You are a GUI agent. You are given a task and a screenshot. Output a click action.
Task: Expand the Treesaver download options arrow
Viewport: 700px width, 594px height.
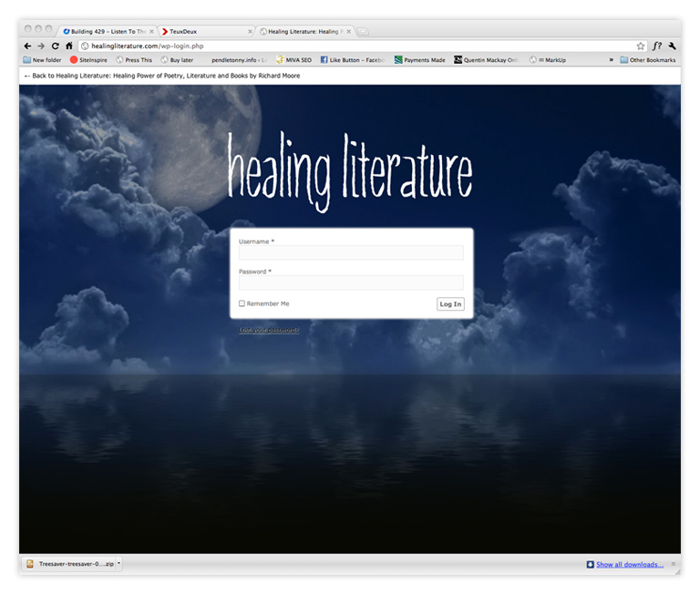(x=118, y=564)
